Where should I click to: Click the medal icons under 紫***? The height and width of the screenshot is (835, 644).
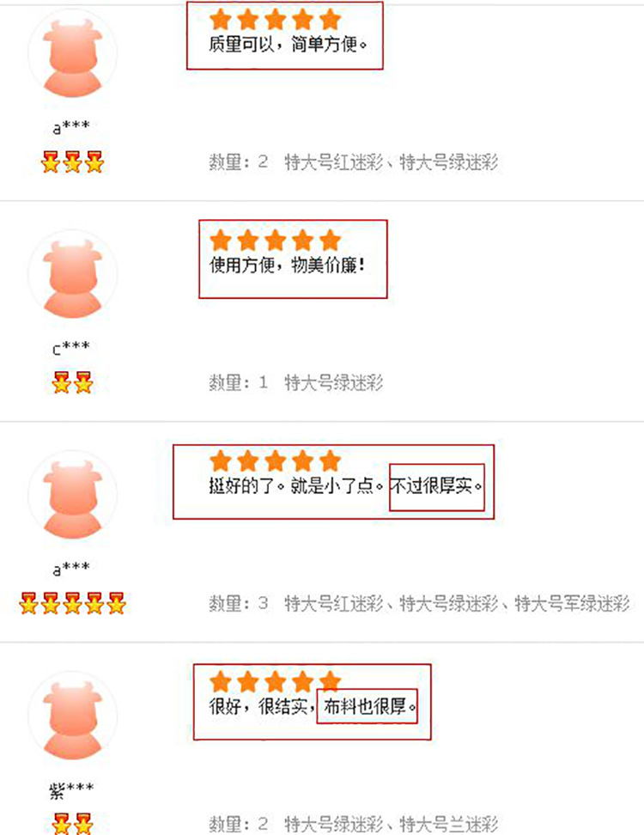pyautogui.click(x=72, y=823)
